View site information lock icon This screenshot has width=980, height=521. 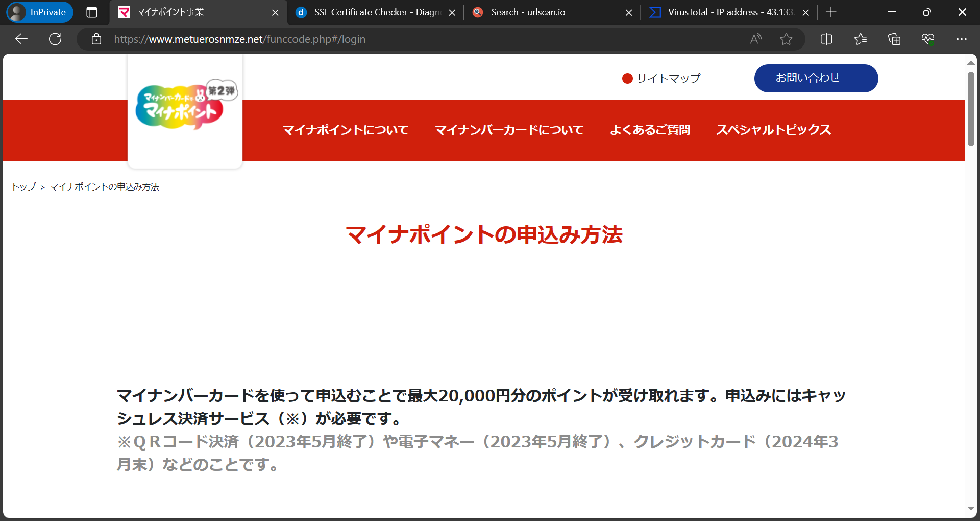pos(96,39)
